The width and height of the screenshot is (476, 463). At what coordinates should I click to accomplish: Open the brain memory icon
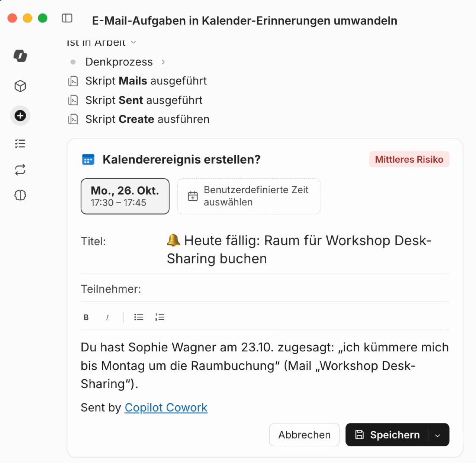20,195
